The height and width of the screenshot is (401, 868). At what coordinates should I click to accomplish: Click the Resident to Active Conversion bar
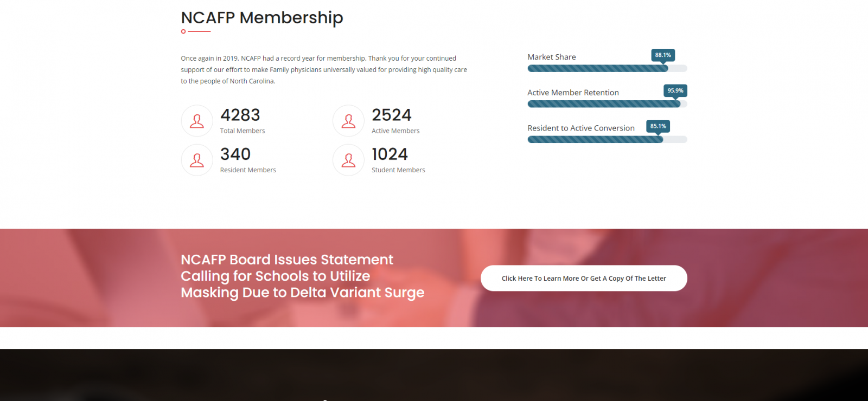pyautogui.click(x=607, y=139)
